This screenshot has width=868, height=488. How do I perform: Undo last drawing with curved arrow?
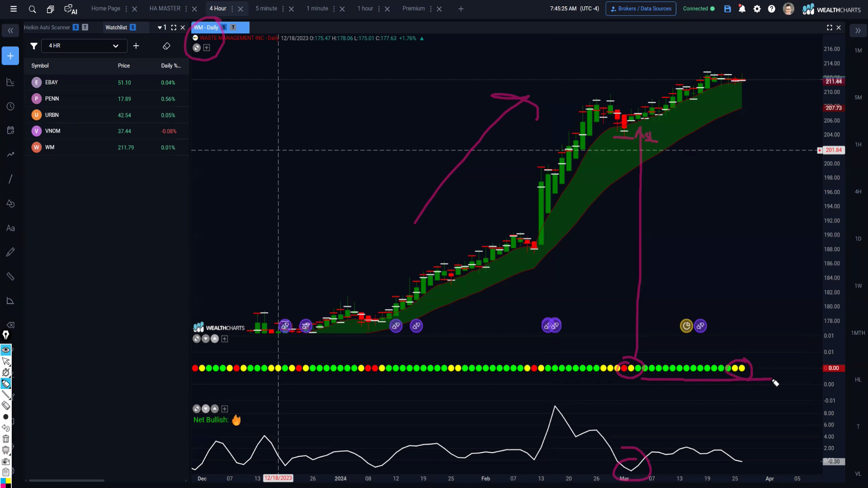coord(6,427)
